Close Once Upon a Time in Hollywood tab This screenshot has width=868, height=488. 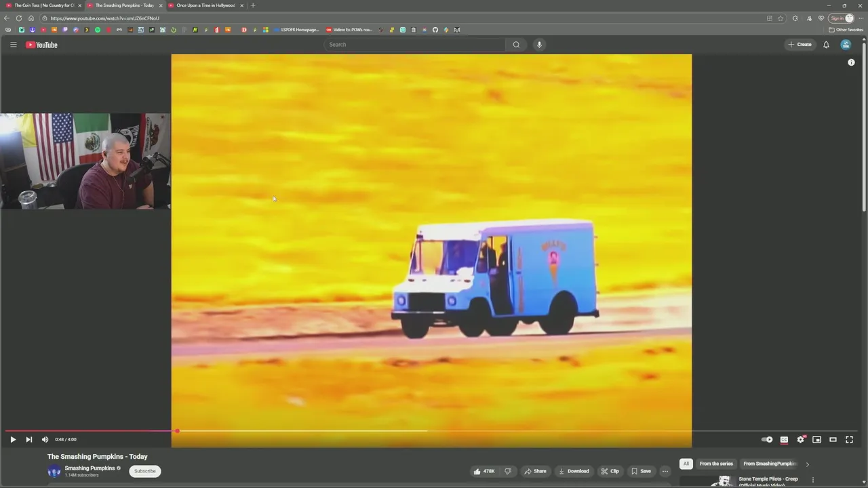241,5
